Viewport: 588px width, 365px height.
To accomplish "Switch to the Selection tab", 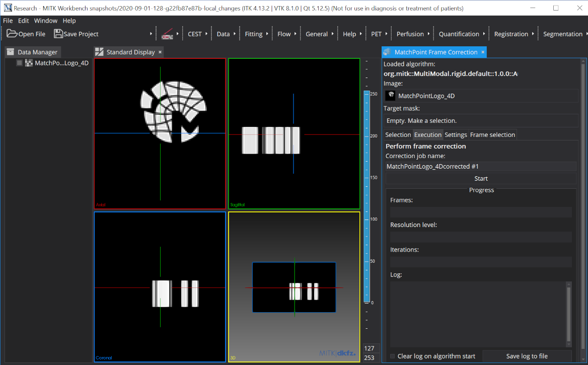I will [x=398, y=134].
